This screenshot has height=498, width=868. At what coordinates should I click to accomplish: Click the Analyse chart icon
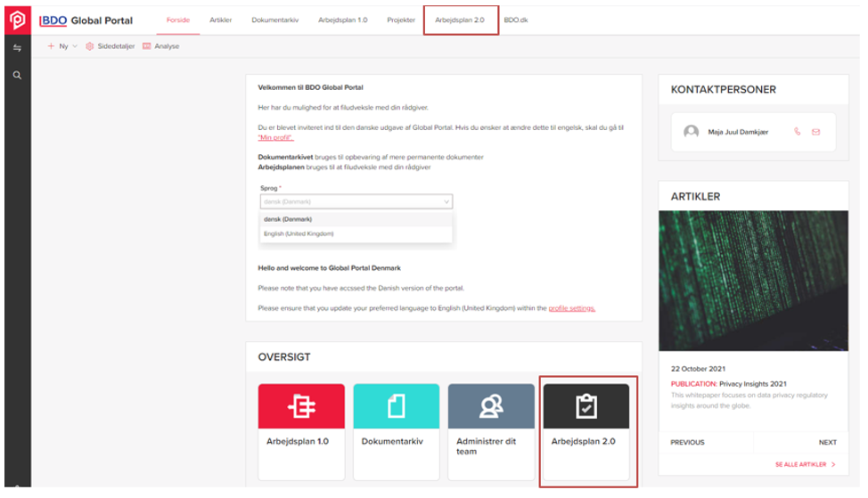pos(147,46)
